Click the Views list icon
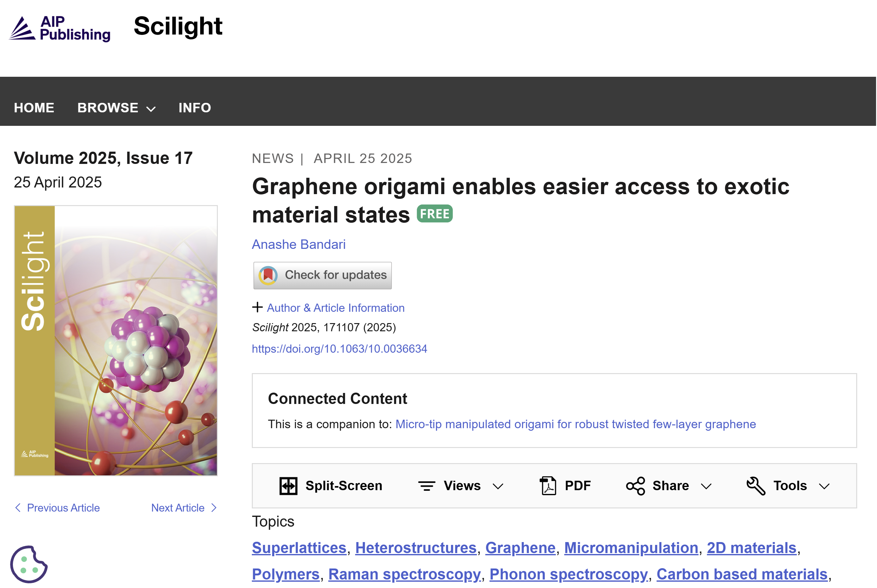877x588 pixels. click(x=427, y=486)
